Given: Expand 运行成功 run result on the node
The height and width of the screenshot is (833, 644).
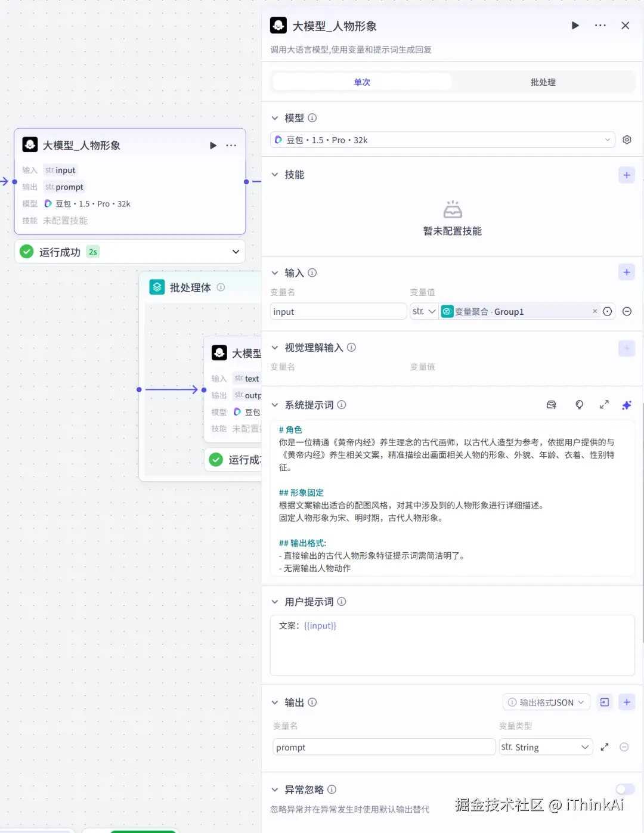Looking at the screenshot, I should (235, 251).
